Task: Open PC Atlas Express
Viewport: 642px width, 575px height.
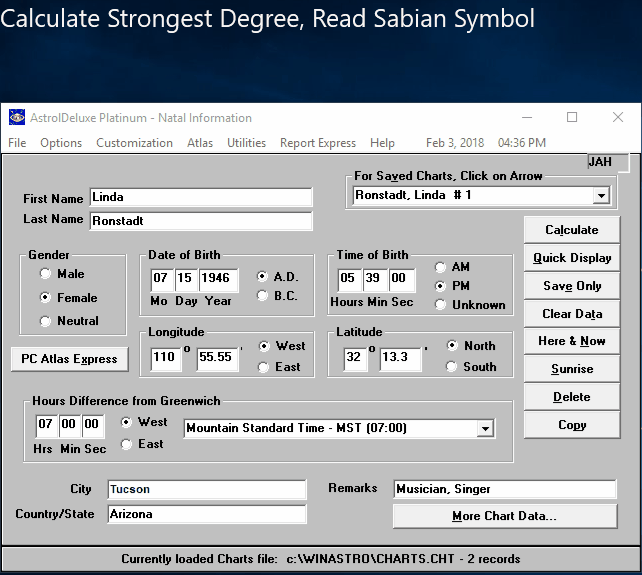Action: point(69,359)
